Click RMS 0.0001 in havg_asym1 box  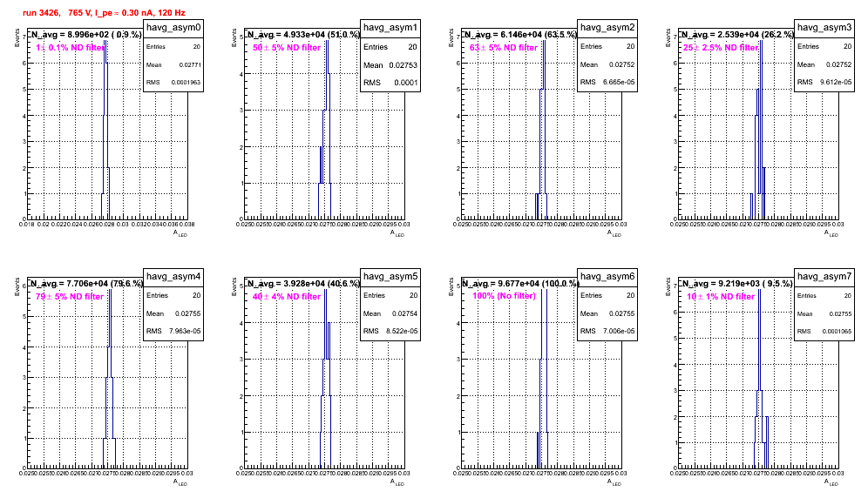[390, 83]
